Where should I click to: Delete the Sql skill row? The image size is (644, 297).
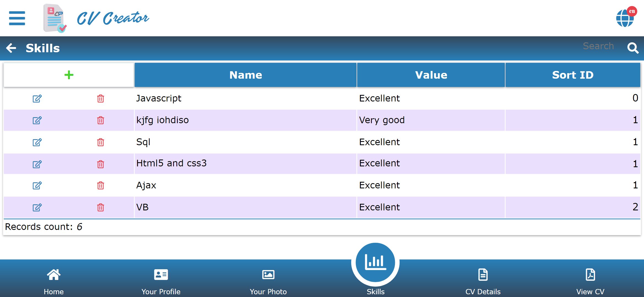[100, 142]
